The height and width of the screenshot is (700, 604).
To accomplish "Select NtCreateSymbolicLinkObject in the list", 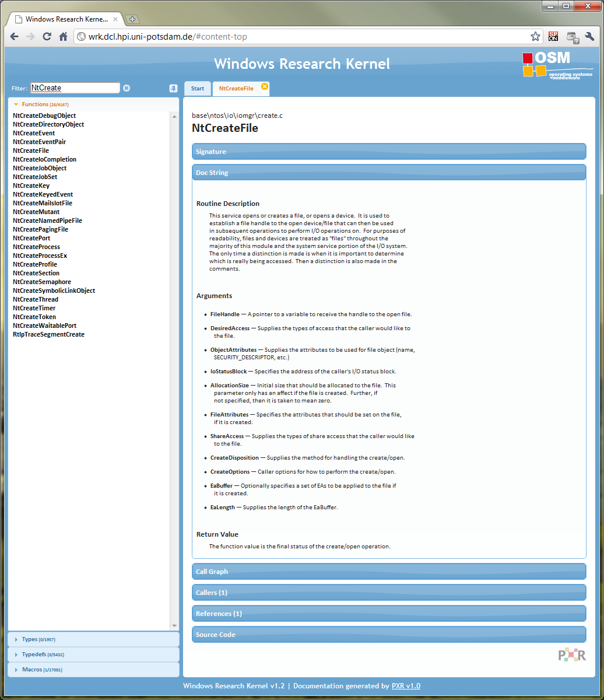I will tap(54, 290).
